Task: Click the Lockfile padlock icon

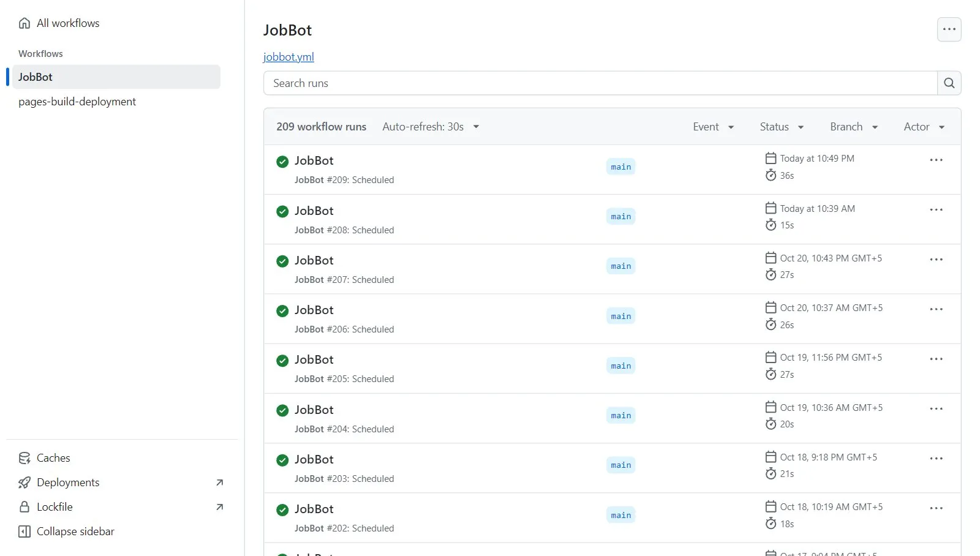Action: (24, 507)
